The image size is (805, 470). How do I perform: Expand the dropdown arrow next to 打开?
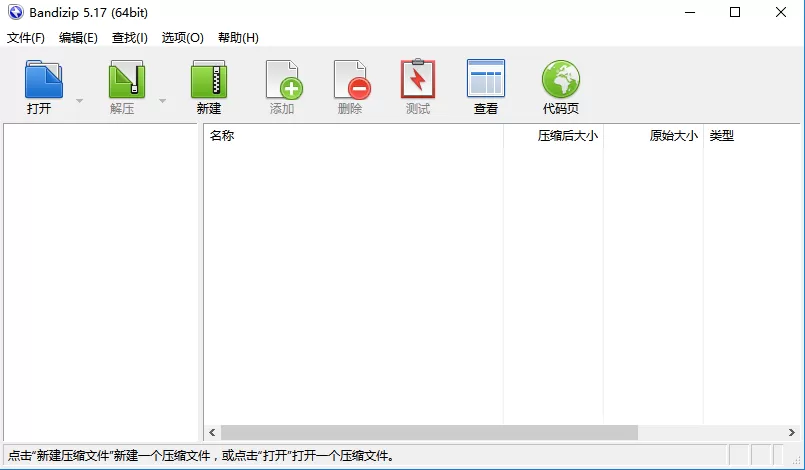(x=80, y=101)
